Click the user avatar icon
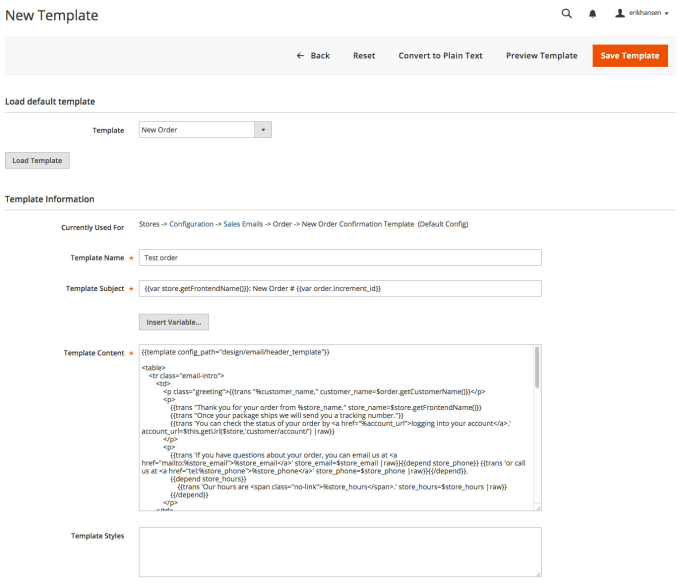680x586 pixels. pyautogui.click(x=620, y=13)
